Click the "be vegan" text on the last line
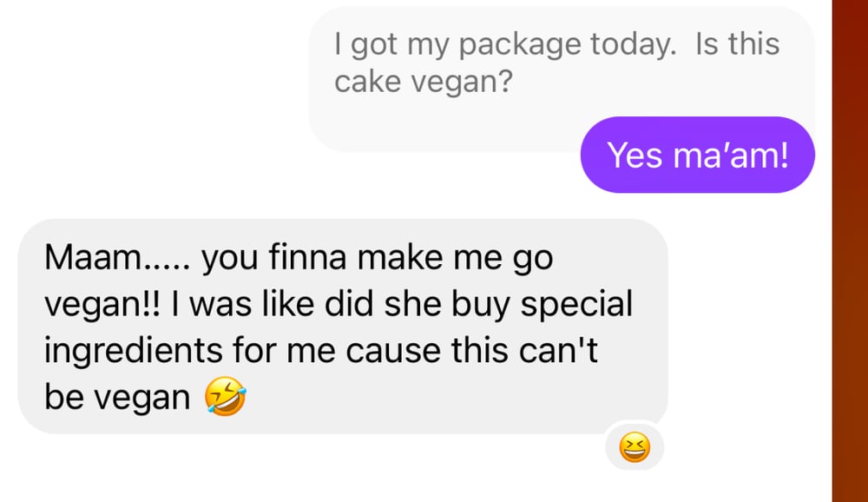This screenshot has height=502, width=868. [116, 397]
